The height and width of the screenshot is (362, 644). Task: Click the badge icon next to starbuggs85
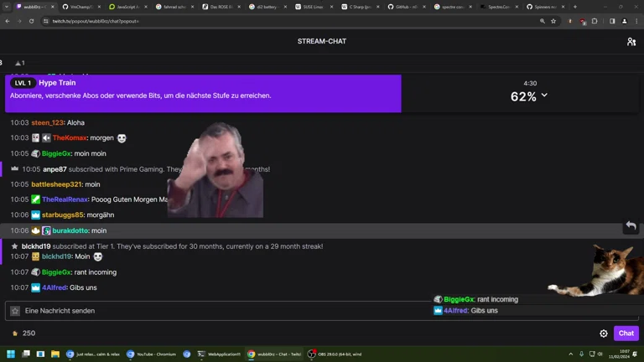[36, 215]
